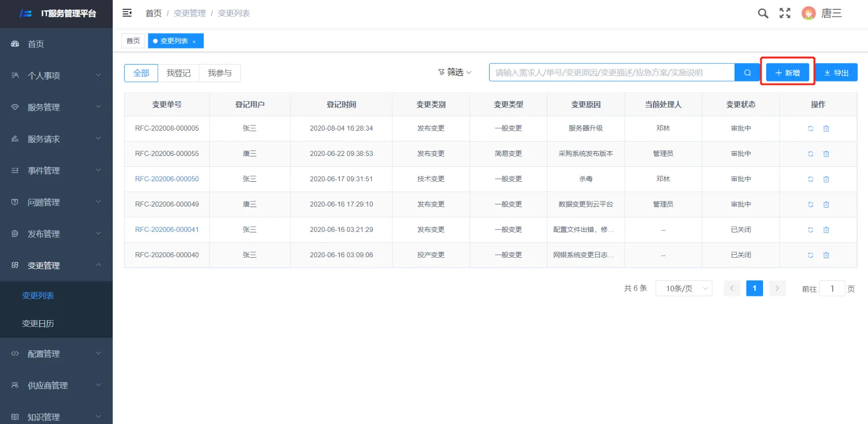
Task: Refresh icon for RFC-202006-000041 row
Action: 811,230
